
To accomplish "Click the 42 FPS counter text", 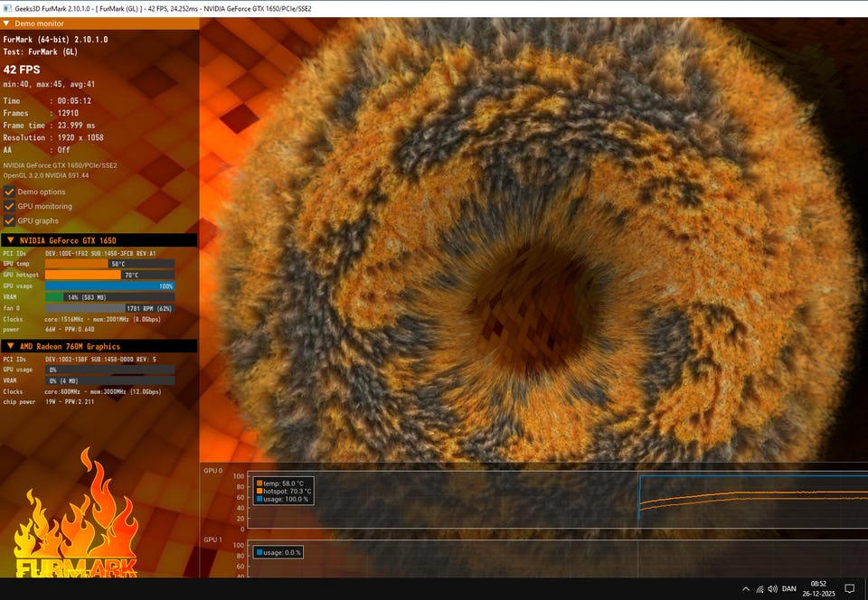I will pyautogui.click(x=22, y=70).
